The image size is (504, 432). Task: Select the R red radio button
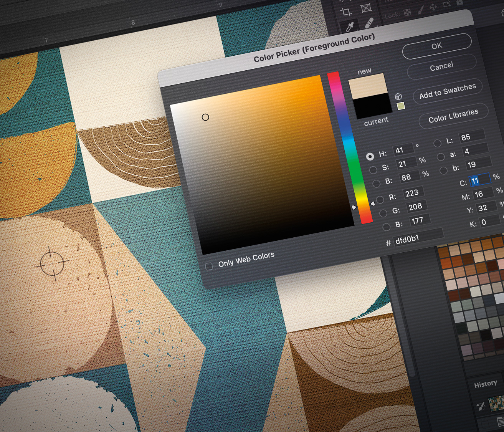tap(380, 199)
